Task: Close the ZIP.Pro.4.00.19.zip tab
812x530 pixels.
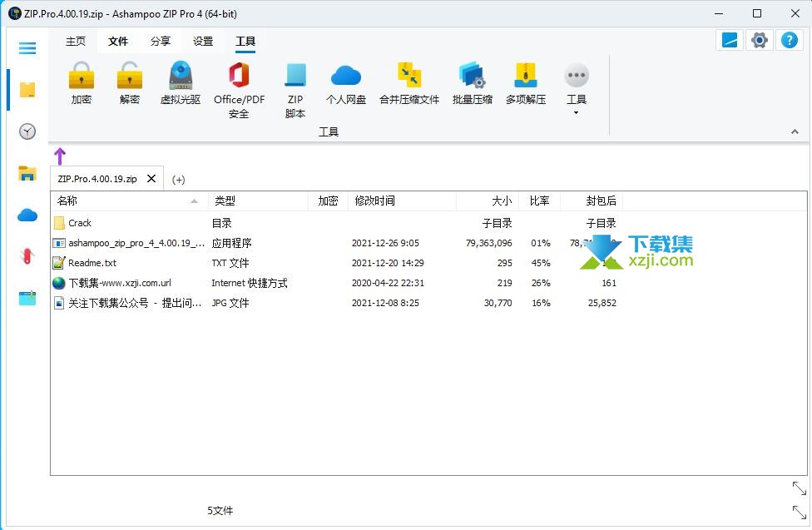Action: click(151, 178)
